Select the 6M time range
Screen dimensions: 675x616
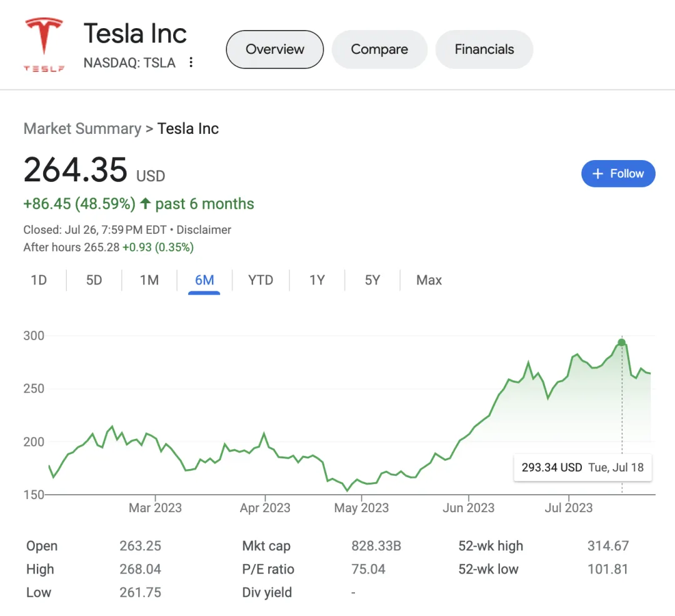click(204, 280)
